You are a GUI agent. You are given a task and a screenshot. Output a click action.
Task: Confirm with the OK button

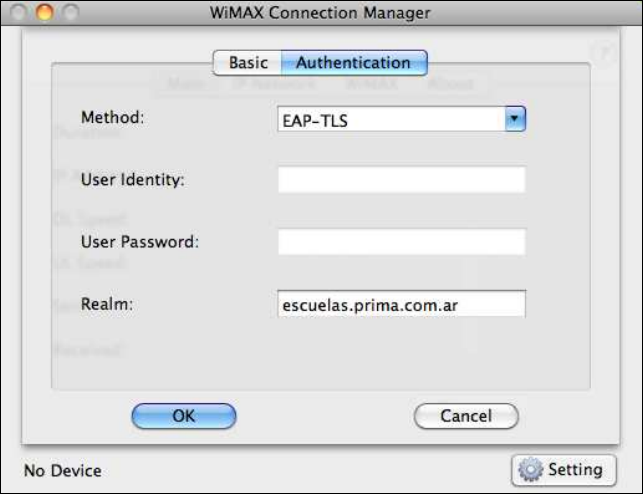[184, 416]
